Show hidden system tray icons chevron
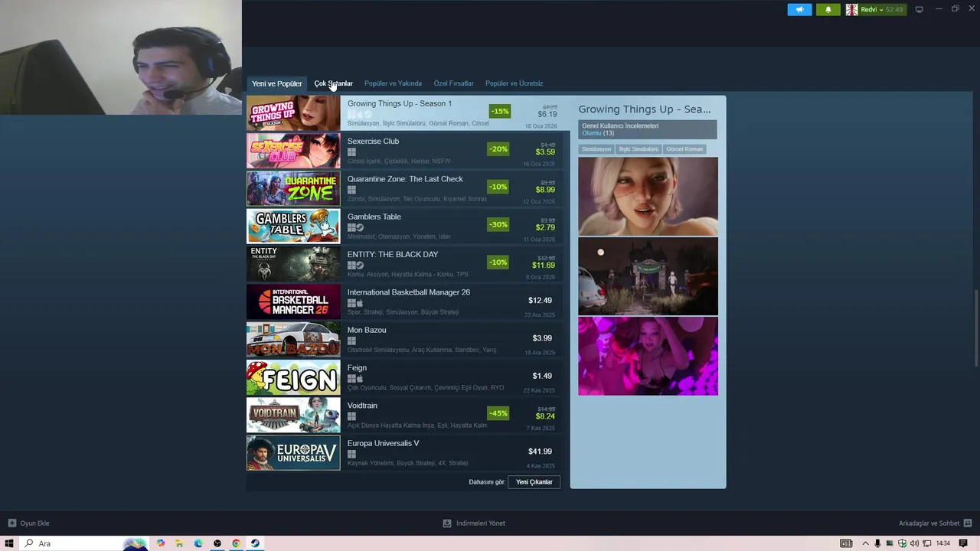The height and width of the screenshot is (551, 980). [865, 543]
